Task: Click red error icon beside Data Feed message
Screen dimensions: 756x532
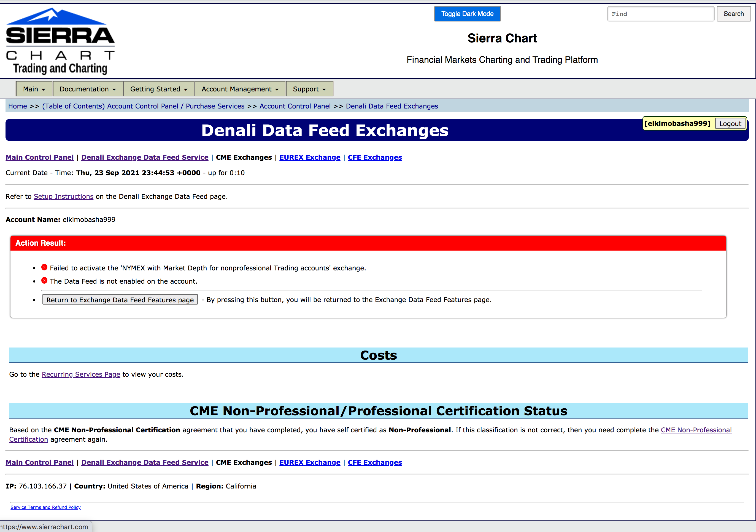Action: [44, 280]
